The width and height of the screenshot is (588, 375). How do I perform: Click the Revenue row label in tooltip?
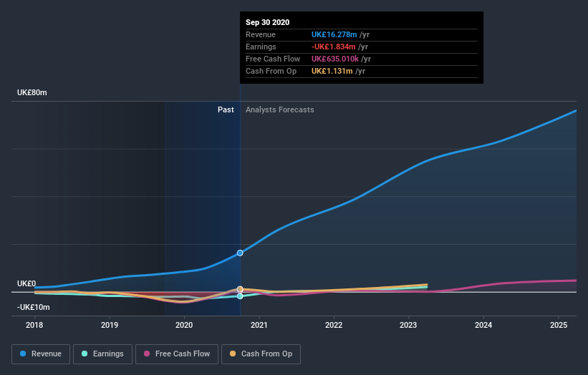click(261, 34)
